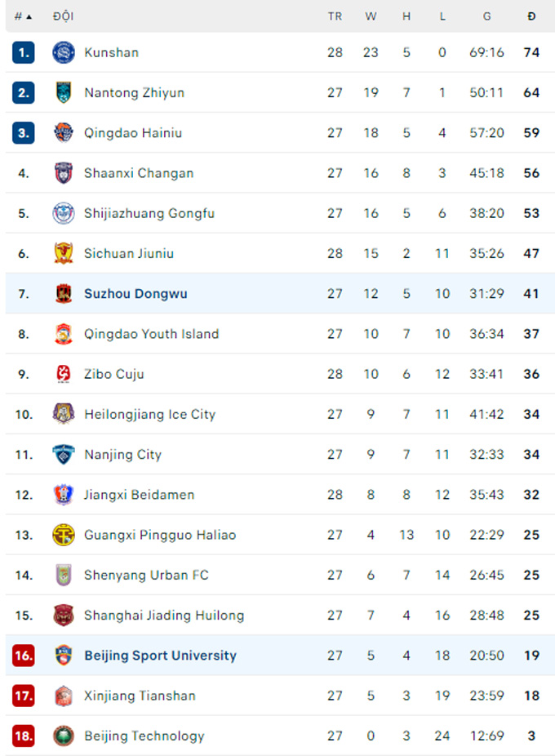Click the Sichuan Jiuniu team crest
This screenshot has width=555, height=756.
point(63,253)
